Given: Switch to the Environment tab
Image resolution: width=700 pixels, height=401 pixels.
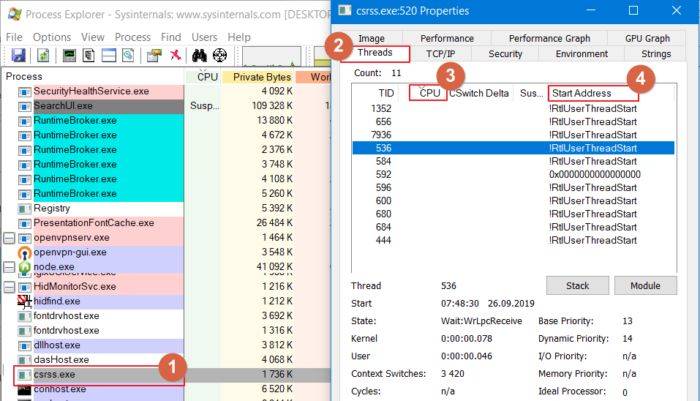Looking at the screenshot, I should [x=581, y=54].
